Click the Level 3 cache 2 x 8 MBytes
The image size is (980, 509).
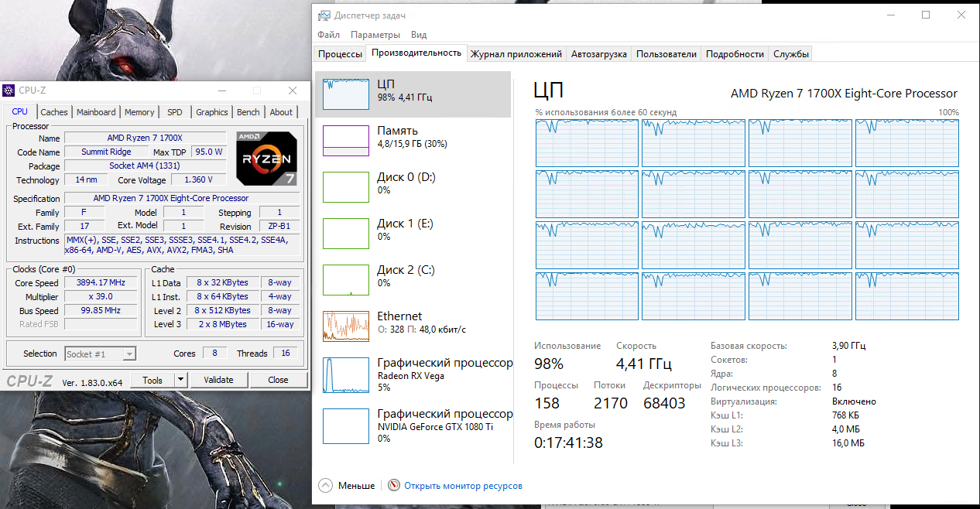[222, 325]
